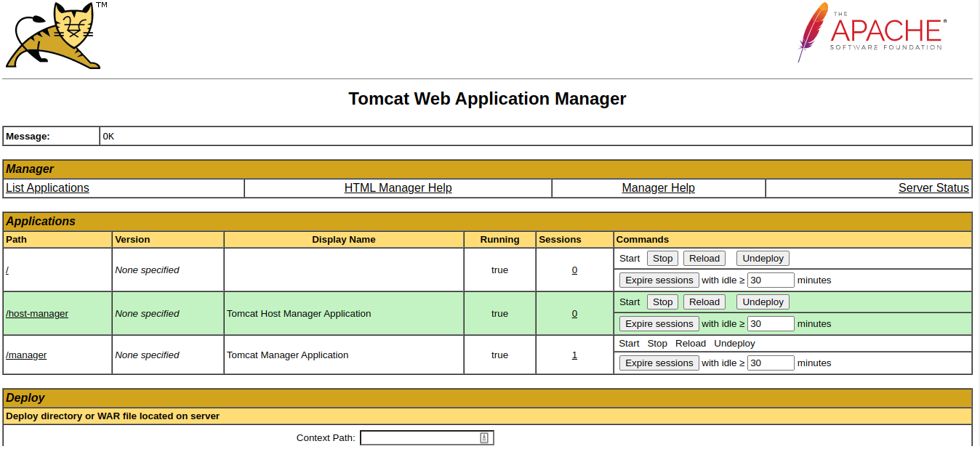Click "Tomcat Web Application Manager" page title
The height and width of the screenshot is (465, 980).
tap(487, 99)
